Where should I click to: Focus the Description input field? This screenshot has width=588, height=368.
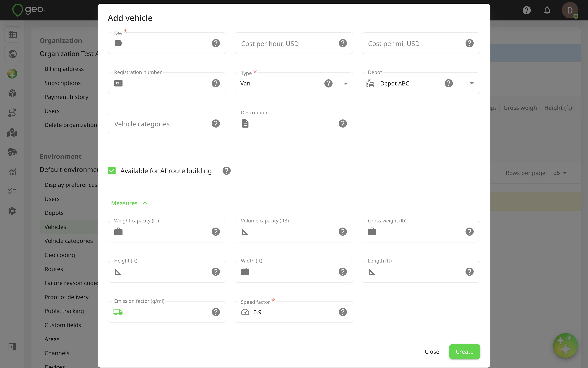pyautogui.click(x=294, y=124)
